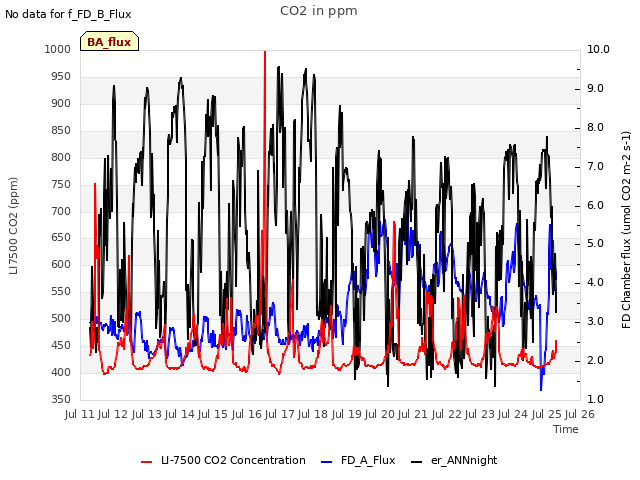Click the 450 tick on left axis
Image resolution: width=640 pixels, height=480 pixels.
[x=60, y=345]
